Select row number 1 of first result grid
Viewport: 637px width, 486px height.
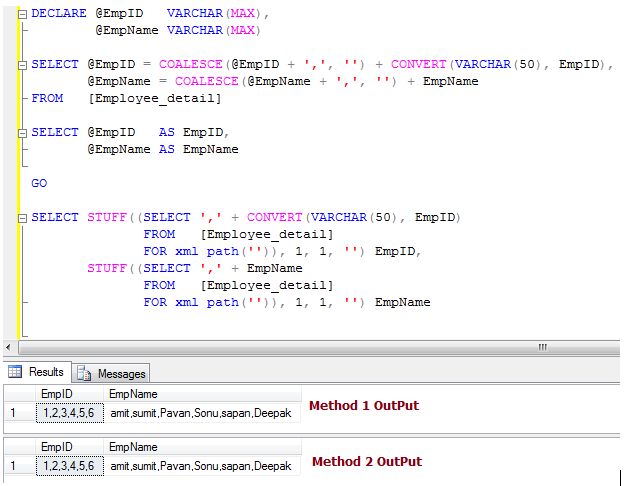pyautogui.click(x=20, y=413)
